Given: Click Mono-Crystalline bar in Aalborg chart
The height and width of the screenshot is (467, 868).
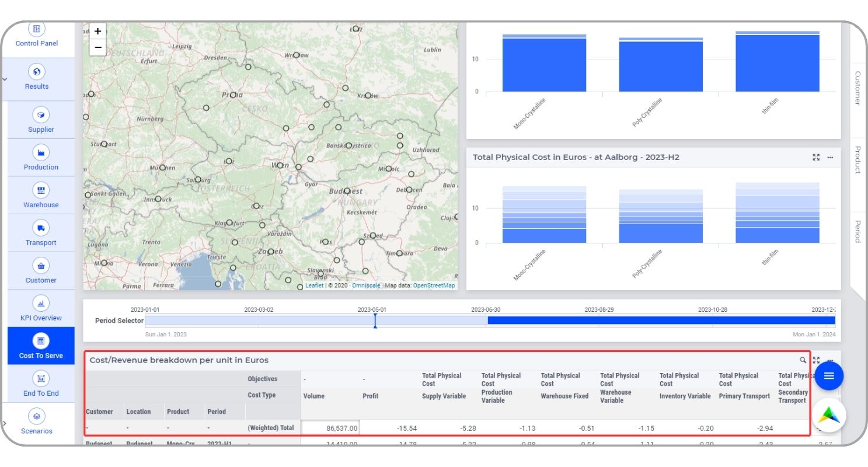Looking at the screenshot, I should [544, 214].
